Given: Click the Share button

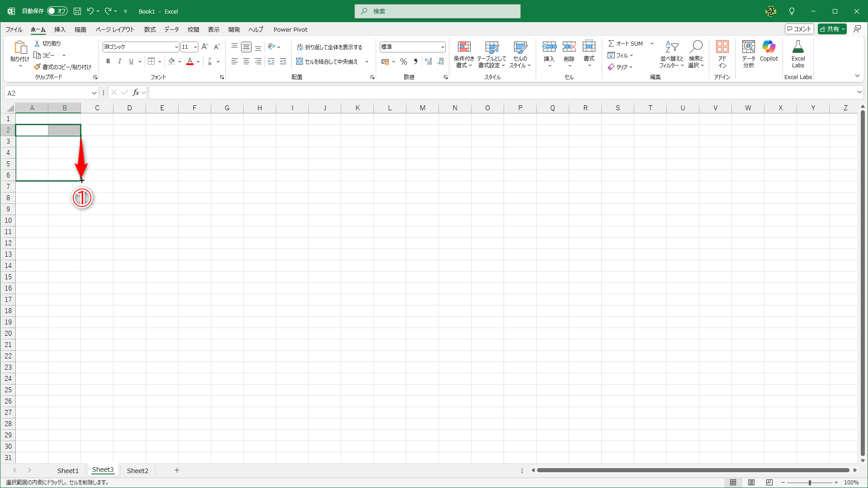Looking at the screenshot, I should (830, 29).
